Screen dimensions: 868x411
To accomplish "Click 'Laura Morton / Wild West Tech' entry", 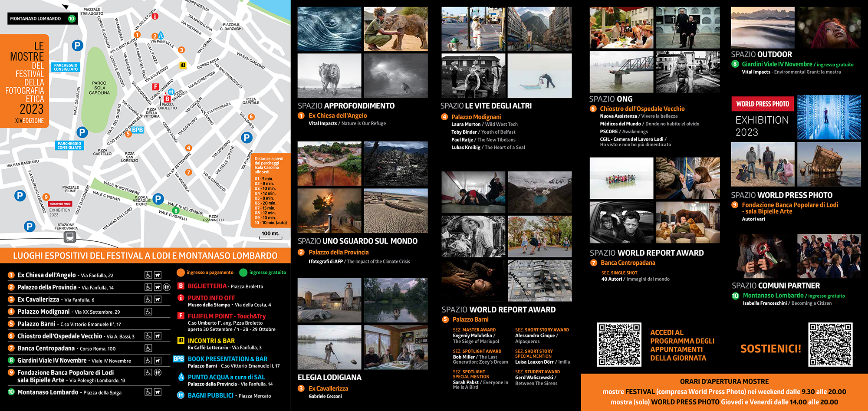I will tap(484, 124).
